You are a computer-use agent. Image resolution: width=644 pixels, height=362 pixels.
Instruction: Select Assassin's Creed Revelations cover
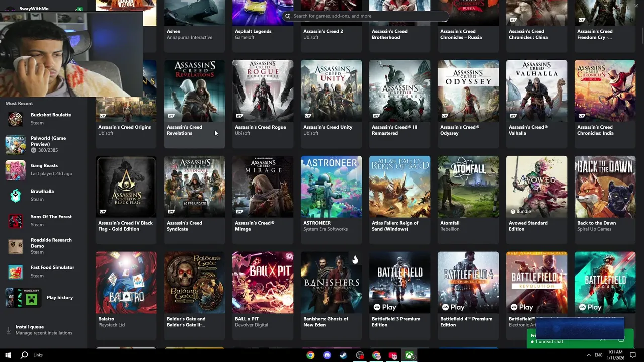pyautogui.click(x=194, y=91)
